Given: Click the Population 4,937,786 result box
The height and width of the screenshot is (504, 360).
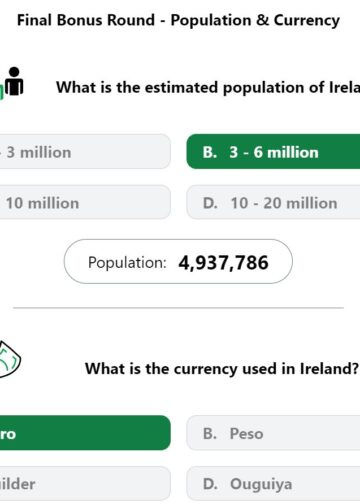Looking at the screenshot, I should (178, 262).
